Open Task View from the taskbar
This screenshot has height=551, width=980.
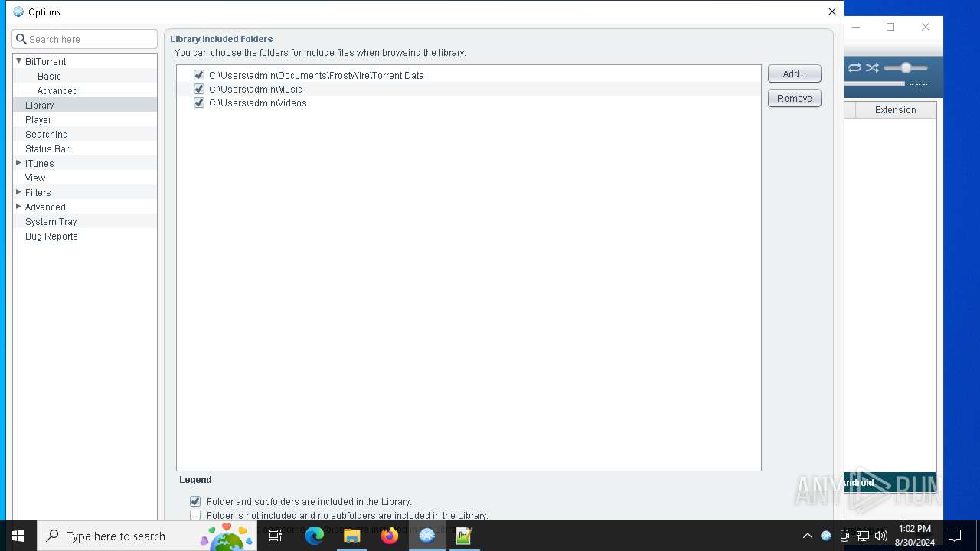tap(276, 536)
